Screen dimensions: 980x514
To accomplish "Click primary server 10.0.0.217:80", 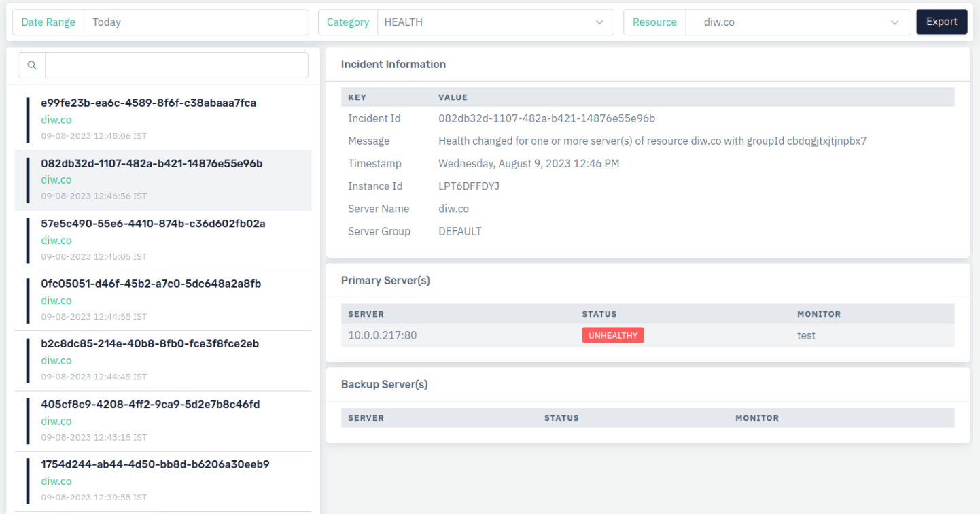I will pyautogui.click(x=382, y=335).
